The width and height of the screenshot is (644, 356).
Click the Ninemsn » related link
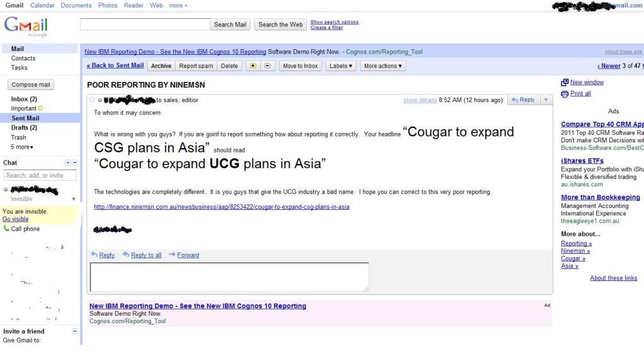click(x=575, y=251)
